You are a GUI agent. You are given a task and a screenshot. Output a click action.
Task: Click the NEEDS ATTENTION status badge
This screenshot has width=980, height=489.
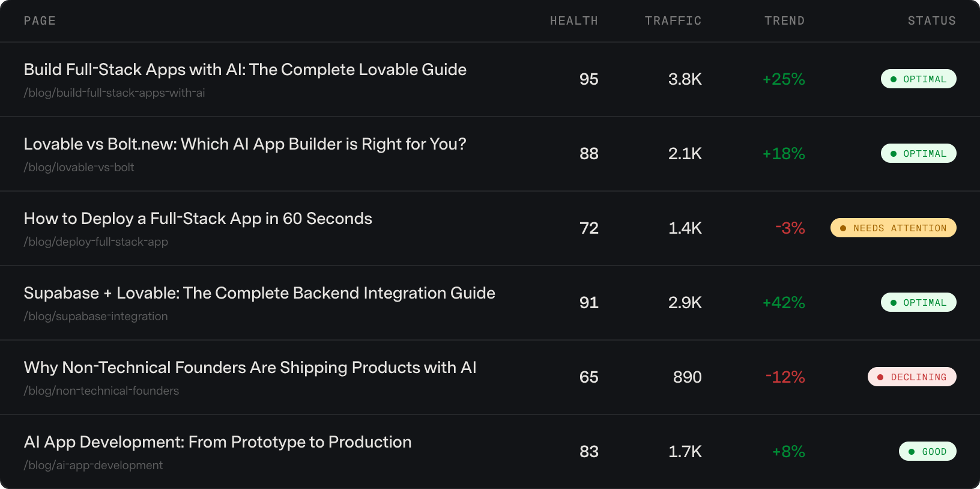[x=894, y=228]
